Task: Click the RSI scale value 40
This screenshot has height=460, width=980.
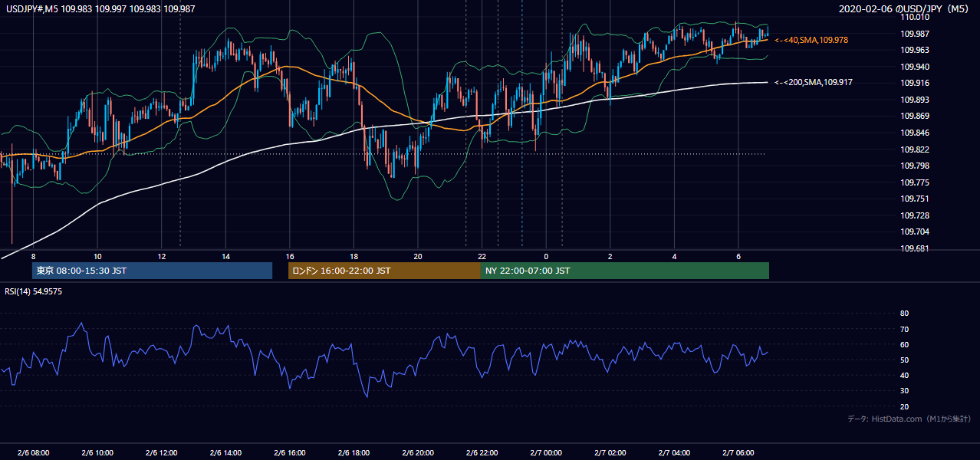Action: tap(904, 376)
